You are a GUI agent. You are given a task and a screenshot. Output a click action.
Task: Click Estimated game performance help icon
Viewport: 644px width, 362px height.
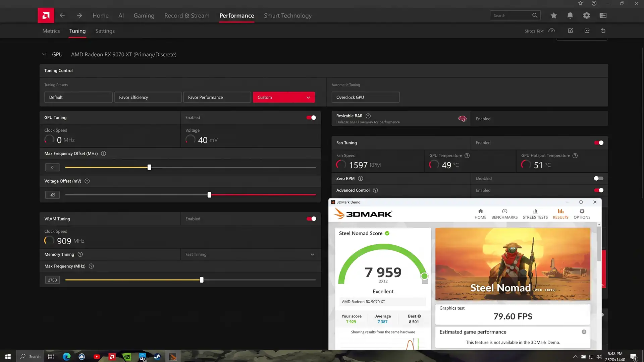pos(584,332)
